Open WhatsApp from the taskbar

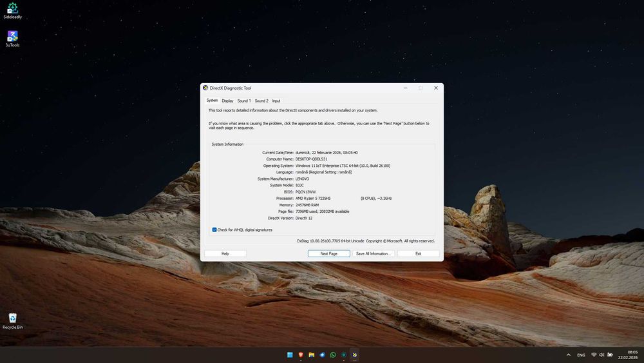click(333, 355)
